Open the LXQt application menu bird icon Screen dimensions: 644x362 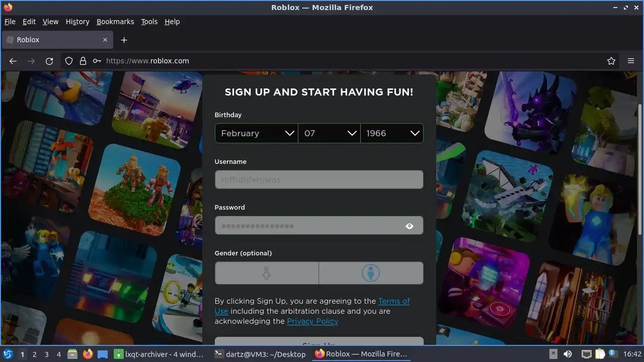[8, 354]
